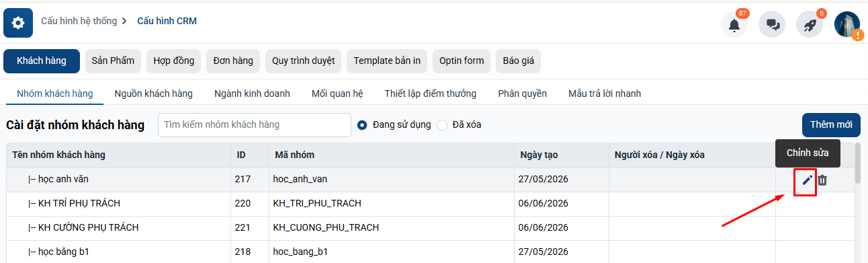
Task: Open the notifications bell
Action: [734, 25]
